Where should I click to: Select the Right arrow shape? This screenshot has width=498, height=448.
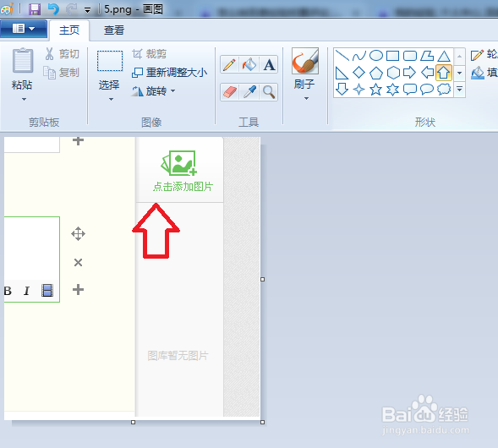tap(410, 73)
